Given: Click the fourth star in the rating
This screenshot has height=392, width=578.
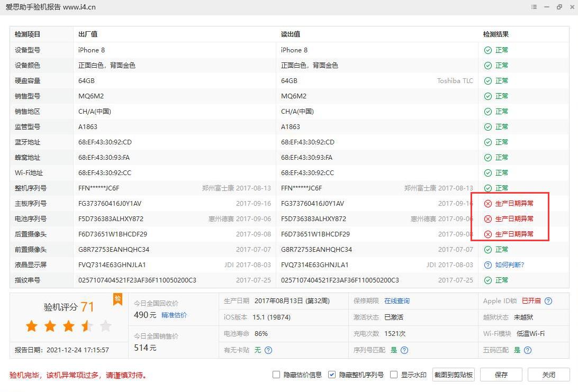Looking at the screenshot, I should [87, 327].
